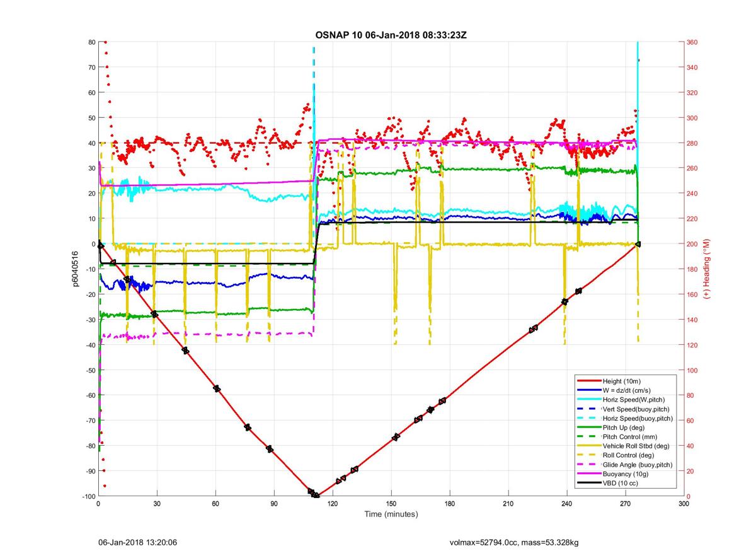Select the W = dz/dt (cm/s) legend entry
Image resolution: width=756 pixels, height=558 pixels.
pyautogui.click(x=626, y=390)
